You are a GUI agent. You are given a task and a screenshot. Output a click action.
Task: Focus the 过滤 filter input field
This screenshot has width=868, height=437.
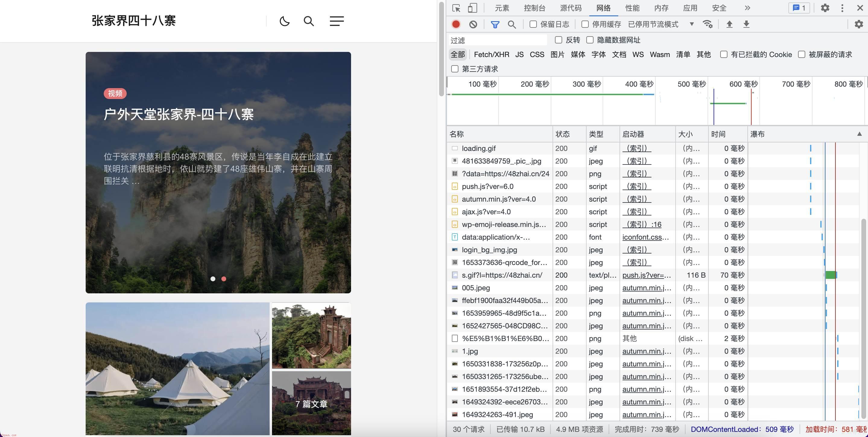tap(498, 40)
